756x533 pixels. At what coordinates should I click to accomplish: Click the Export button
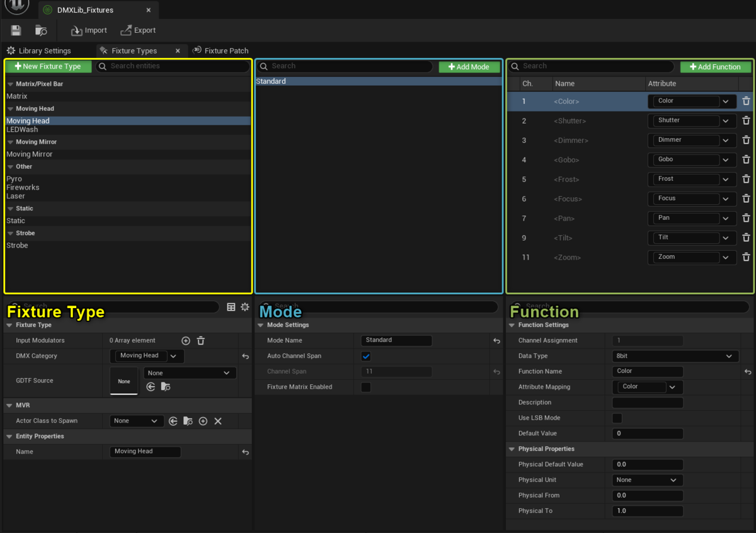[x=138, y=30]
